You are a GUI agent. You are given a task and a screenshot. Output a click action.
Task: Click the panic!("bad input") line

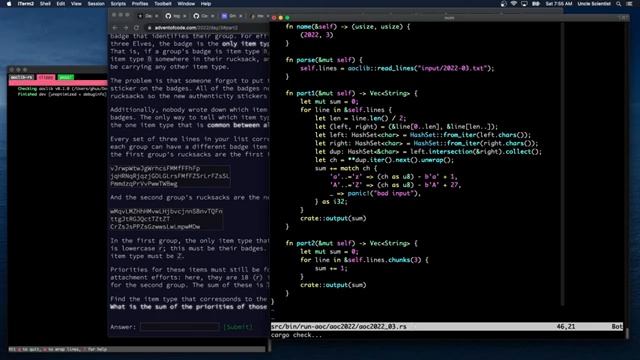(x=375, y=193)
